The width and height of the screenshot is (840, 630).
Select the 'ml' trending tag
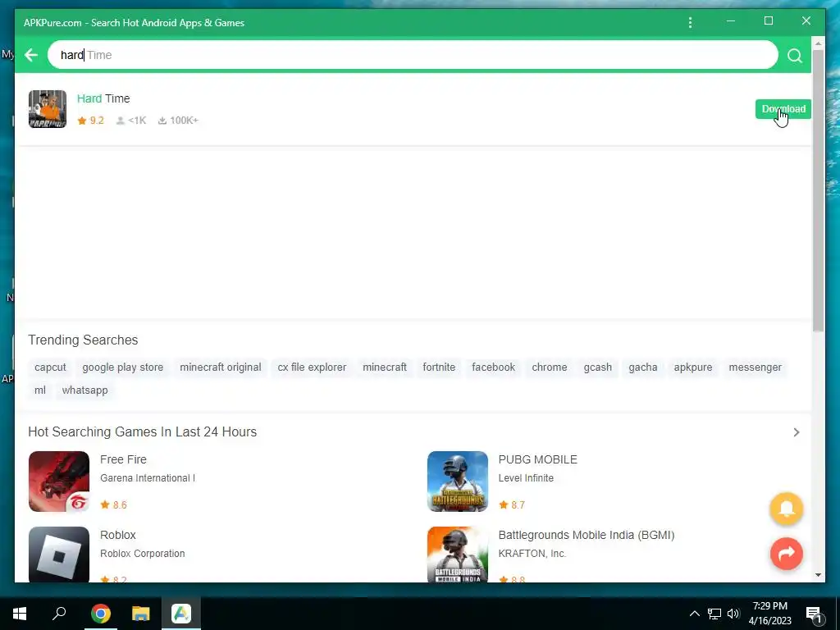click(40, 390)
